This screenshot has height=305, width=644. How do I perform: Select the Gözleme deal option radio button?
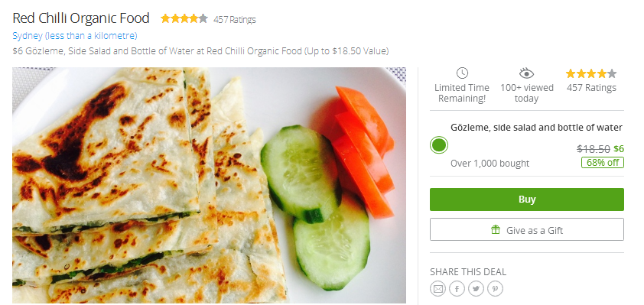coord(439,145)
